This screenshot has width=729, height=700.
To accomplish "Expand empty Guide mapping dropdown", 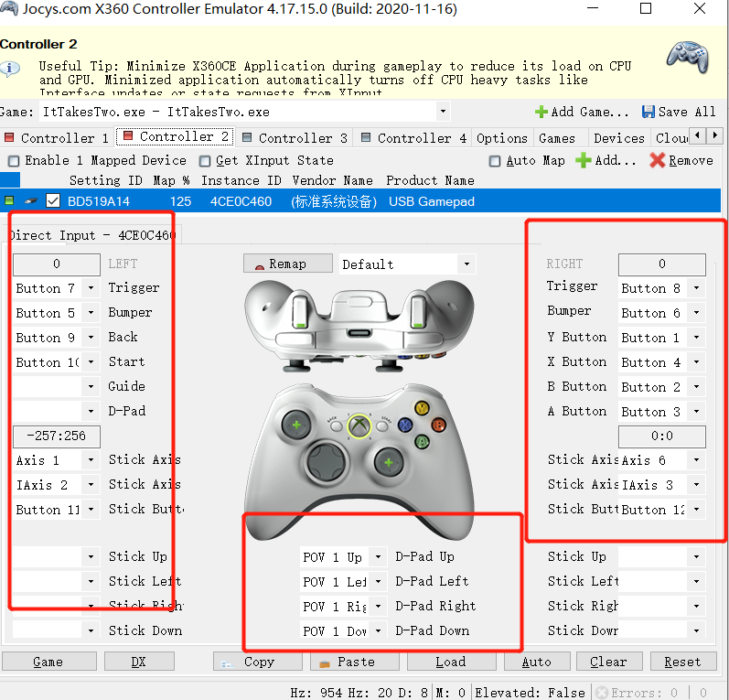I will click(91, 386).
